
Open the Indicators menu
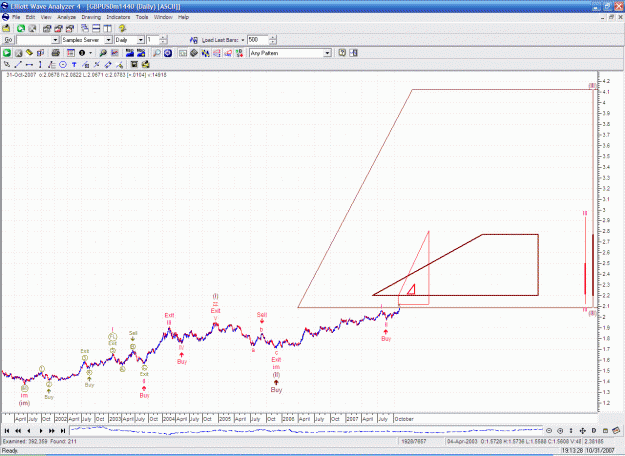pyautogui.click(x=118, y=17)
